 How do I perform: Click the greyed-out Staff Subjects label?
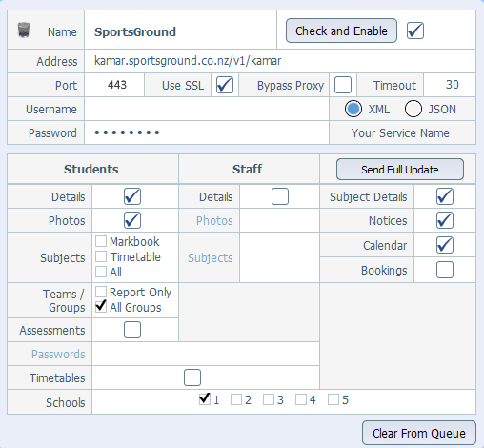pos(211,258)
